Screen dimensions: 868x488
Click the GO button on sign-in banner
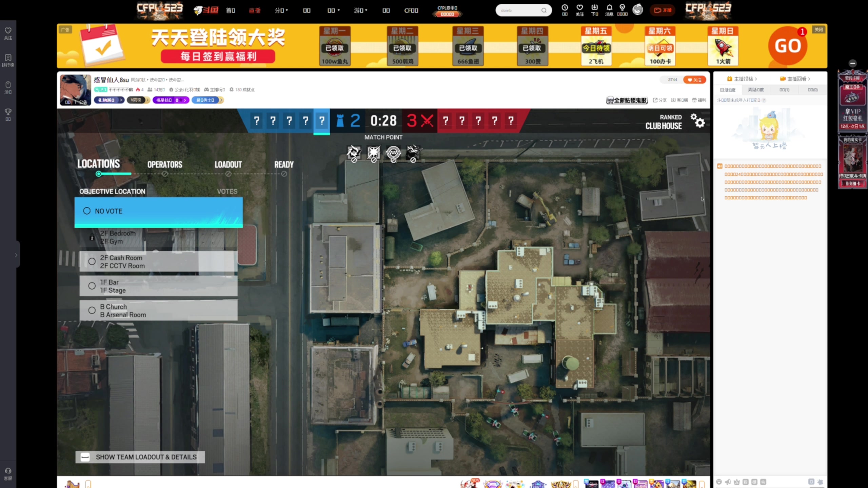click(787, 46)
